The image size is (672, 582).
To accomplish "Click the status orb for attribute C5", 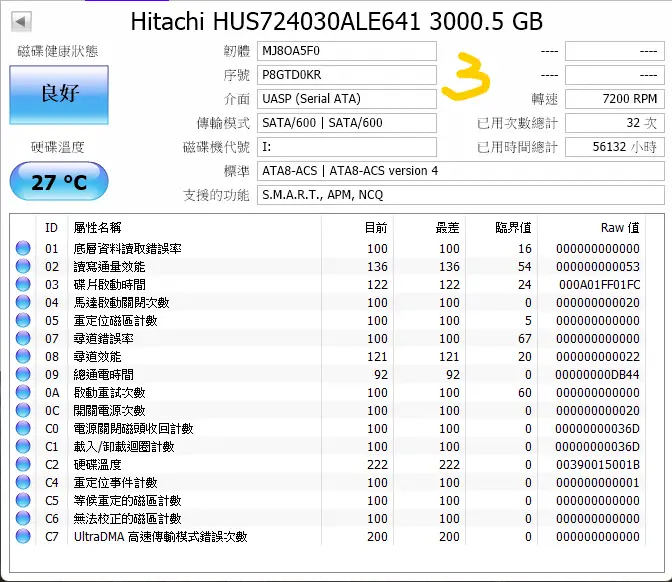I will (23, 500).
